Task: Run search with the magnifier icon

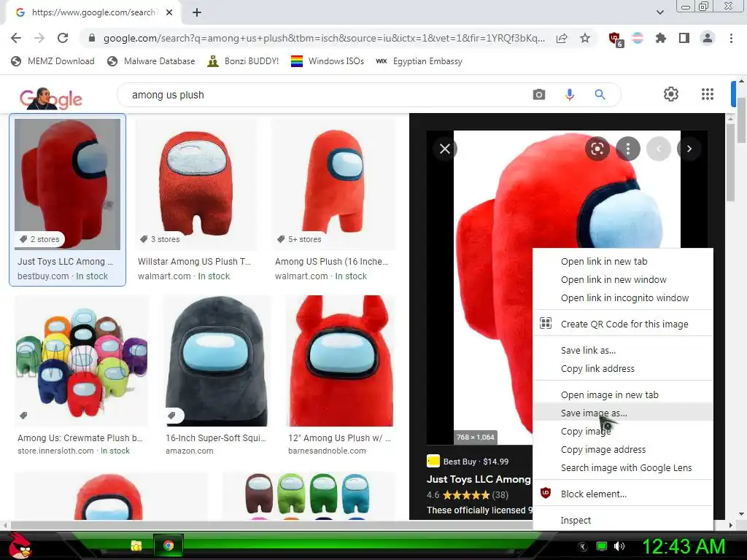Action: (x=600, y=94)
